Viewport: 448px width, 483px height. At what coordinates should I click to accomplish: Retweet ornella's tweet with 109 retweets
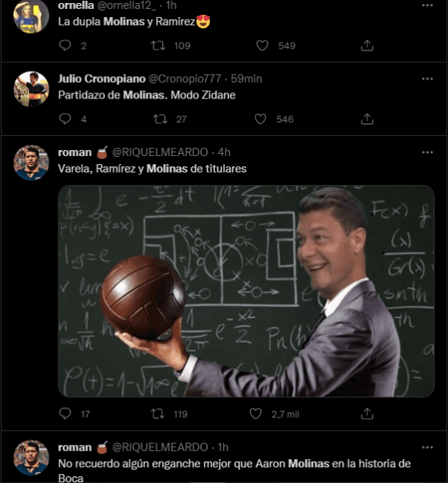[158, 46]
